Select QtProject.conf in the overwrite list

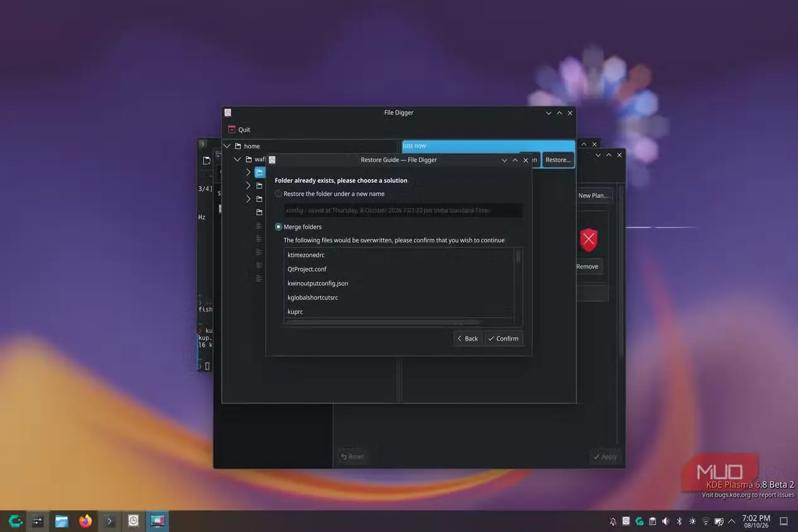click(399, 269)
